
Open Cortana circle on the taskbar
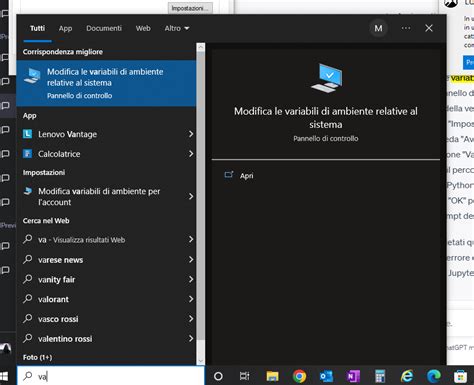(x=218, y=376)
